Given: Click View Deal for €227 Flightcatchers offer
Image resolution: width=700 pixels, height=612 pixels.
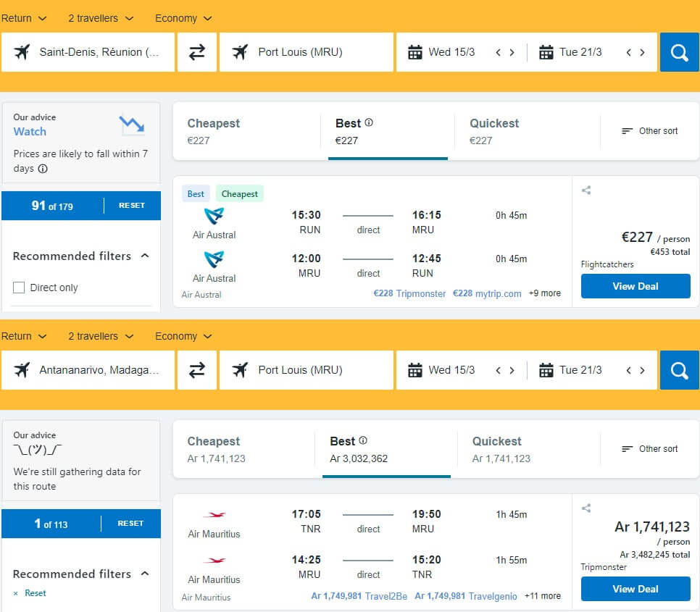Looking at the screenshot, I should pos(636,286).
